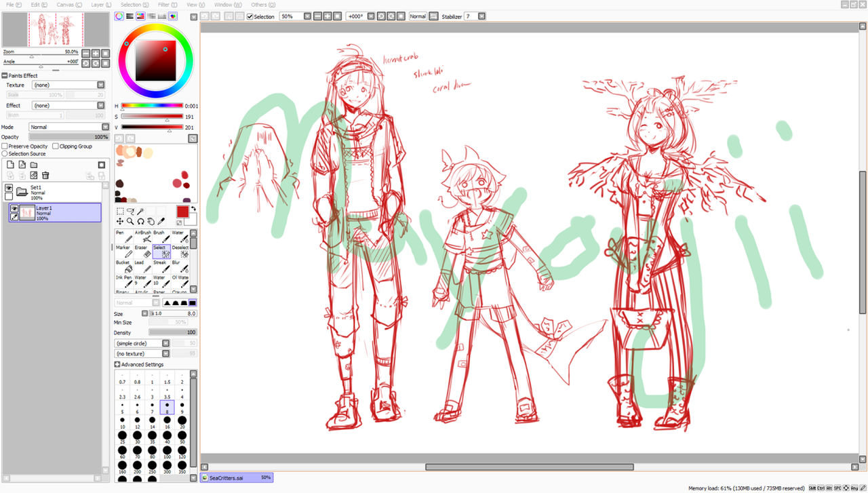Open the zoom percentage dropdown in toolbar
This screenshot has height=493, width=868.
307,16
